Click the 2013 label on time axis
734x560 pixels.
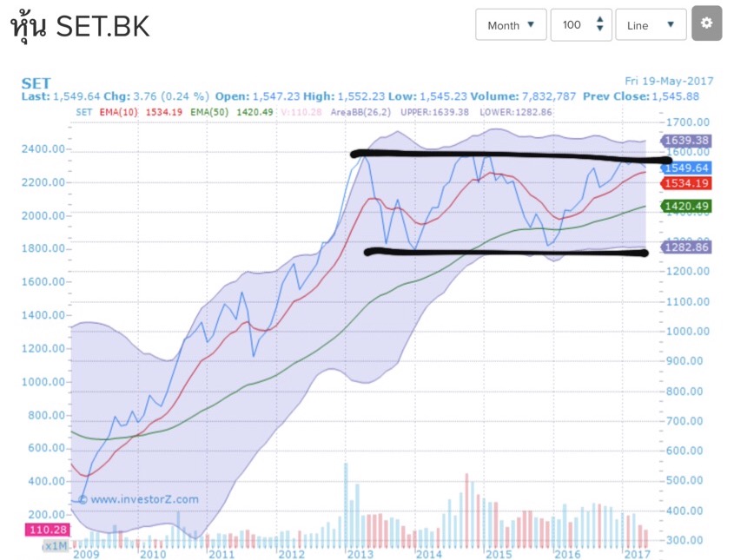pyautogui.click(x=359, y=553)
